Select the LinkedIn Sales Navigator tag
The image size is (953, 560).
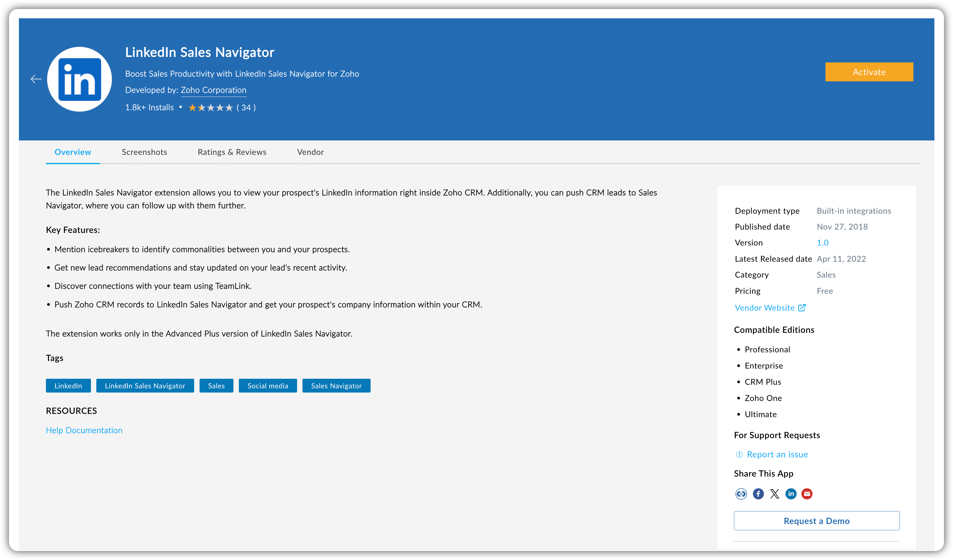coord(145,386)
